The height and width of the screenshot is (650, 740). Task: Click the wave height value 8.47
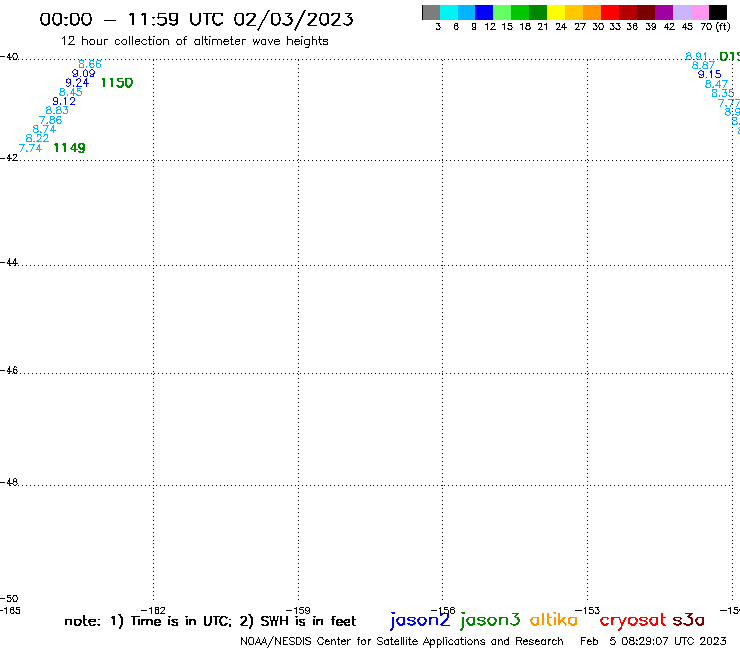[x=716, y=84]
